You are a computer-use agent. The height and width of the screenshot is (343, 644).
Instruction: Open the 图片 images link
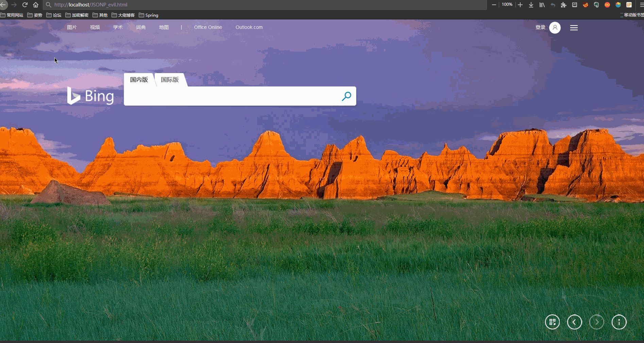(72, 27)
